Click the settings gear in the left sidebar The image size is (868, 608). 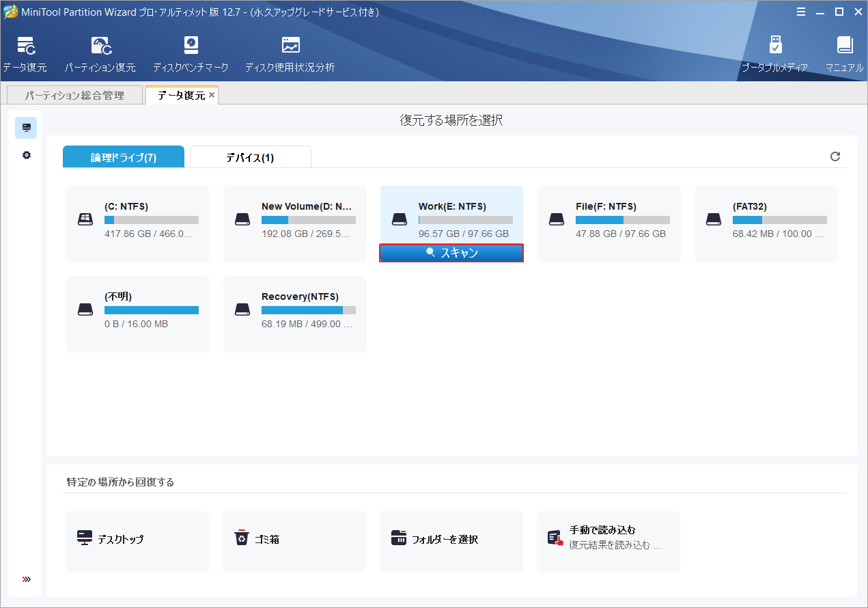(26, 155)
